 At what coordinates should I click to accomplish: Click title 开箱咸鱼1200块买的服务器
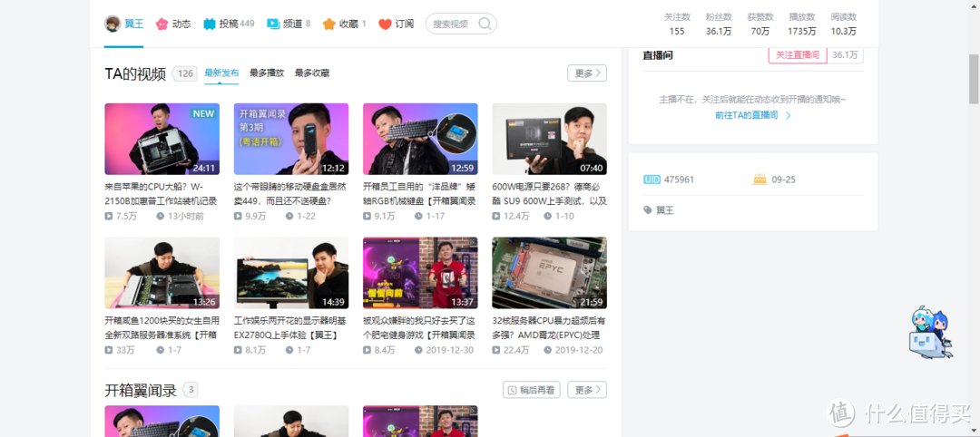pos(162,328)
